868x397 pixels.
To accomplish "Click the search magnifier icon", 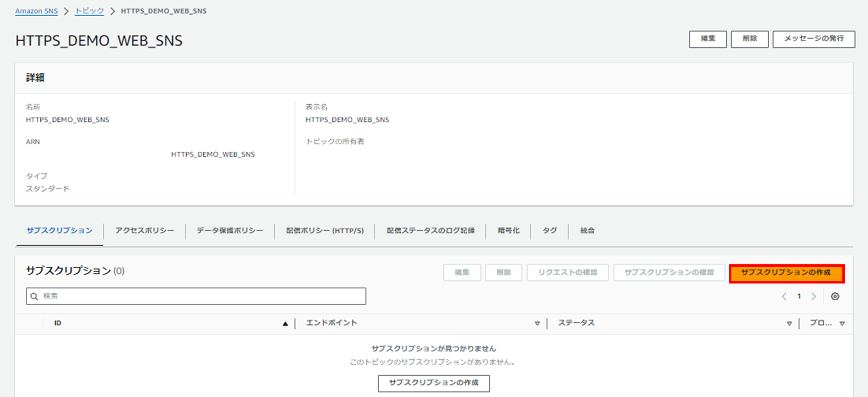I will point(34,297).
